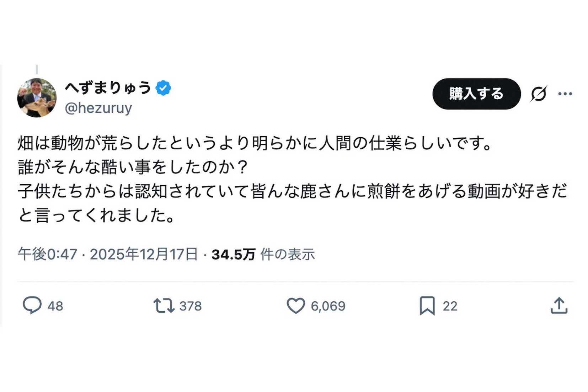Image resolution: width=588 pixels, height=392 pixels.
Task: View reposts count of 378
Action: pyautogui.click(x=189, y=305)
